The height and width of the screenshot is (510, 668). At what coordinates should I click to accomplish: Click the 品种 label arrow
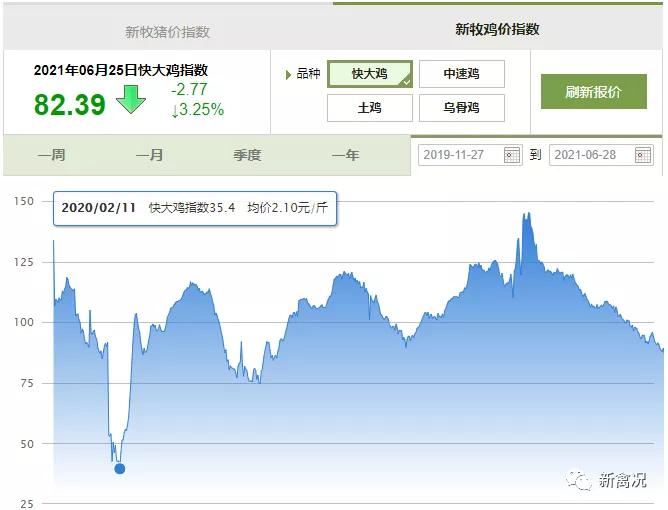click(288, 75)
